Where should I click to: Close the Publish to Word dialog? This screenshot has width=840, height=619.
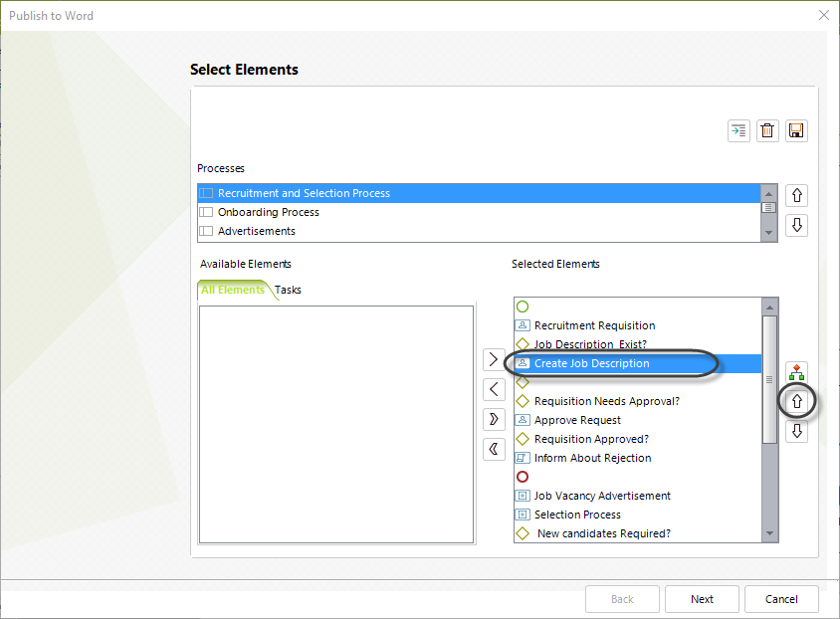pos(824,15)
